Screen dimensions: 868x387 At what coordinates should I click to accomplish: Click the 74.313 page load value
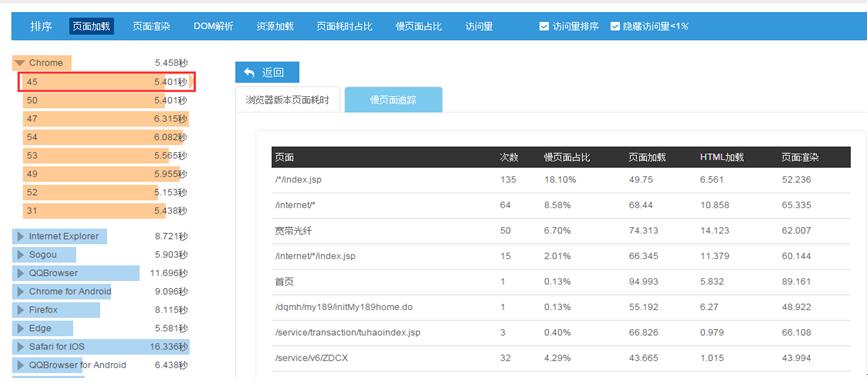click(643, 231)
